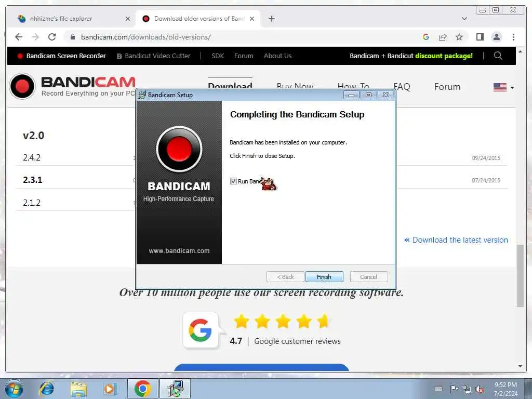Image resolution: width=532 pixels, height=399 pixels.
Task: Uncheck the Run Bandicam checkbox
Action: click(233, 181)
